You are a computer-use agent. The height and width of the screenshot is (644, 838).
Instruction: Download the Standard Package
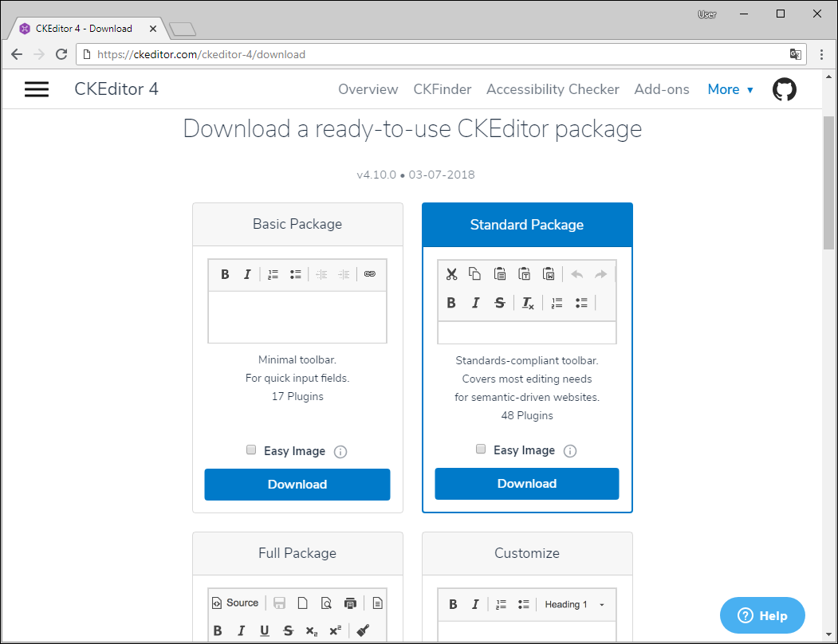[x=526, y=484]
